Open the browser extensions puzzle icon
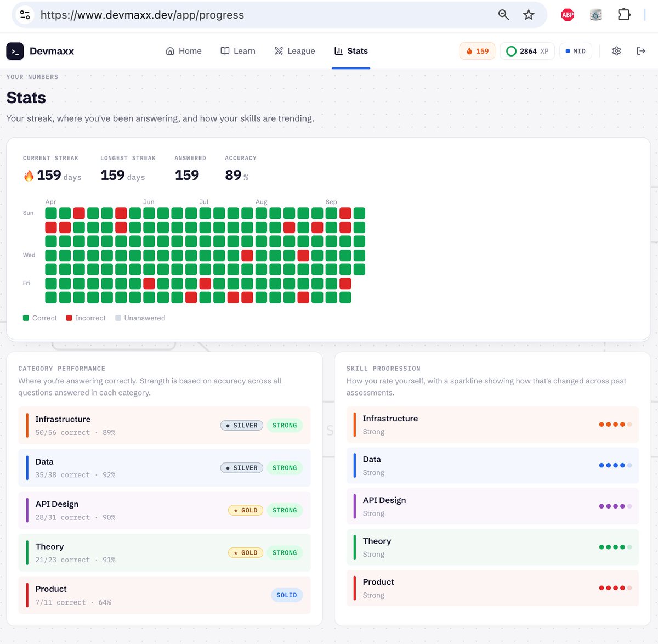The image size is (658, 644). [x=624, y=15]
